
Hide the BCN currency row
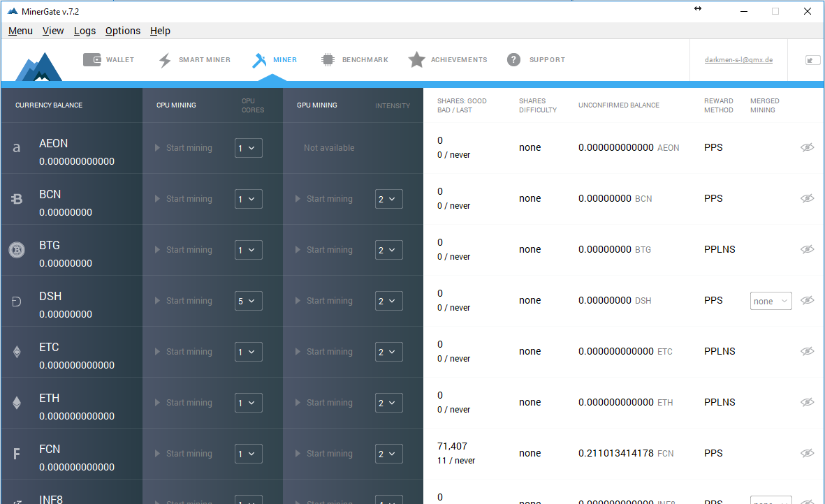(807, 199)
